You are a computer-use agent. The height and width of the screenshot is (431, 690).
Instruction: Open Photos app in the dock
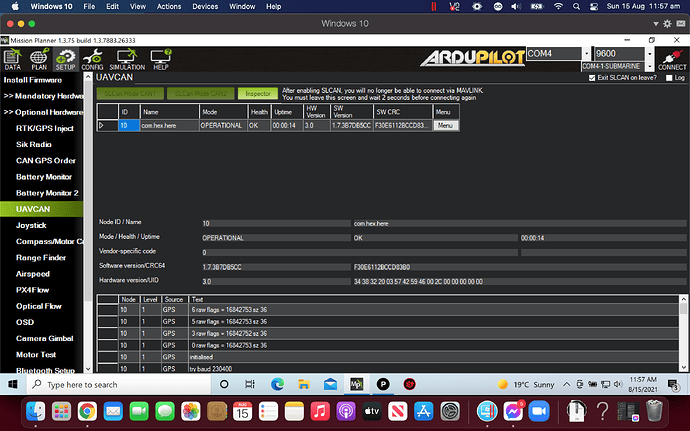[191, 412]
